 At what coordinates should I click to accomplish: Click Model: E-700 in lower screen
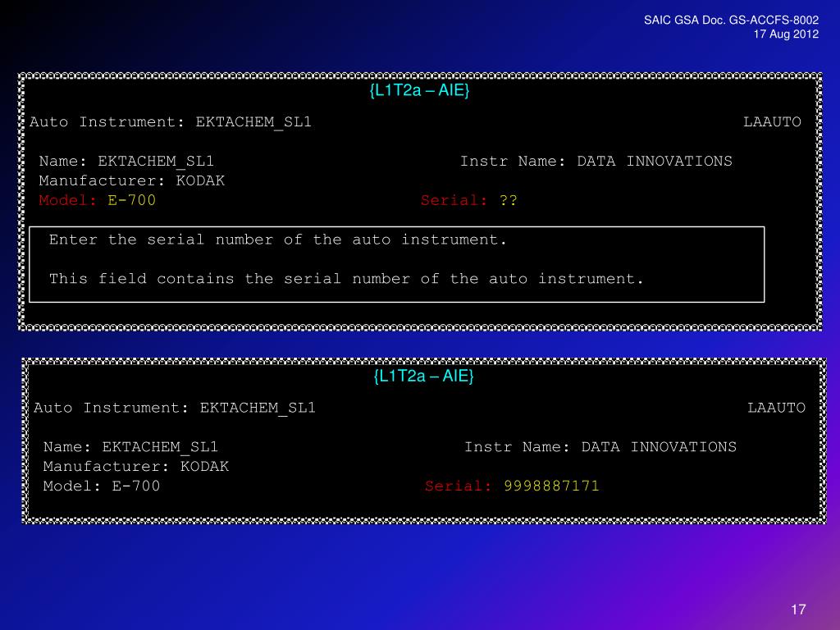(x=102, y=486)
